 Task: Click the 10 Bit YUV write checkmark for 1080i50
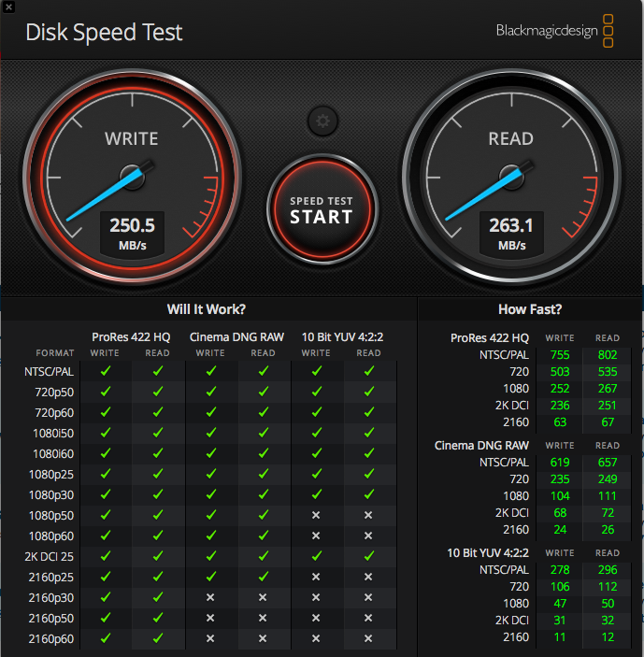[317, 433]
